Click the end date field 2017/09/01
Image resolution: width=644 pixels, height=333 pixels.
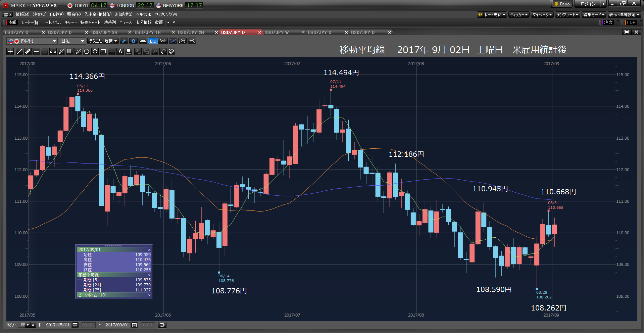tap(117, 325)
